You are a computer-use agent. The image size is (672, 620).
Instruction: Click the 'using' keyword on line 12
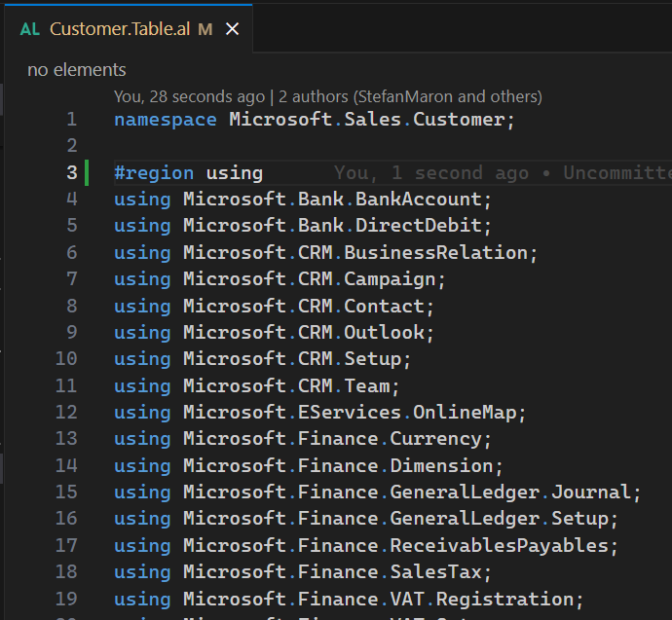[x=142, y=413]
